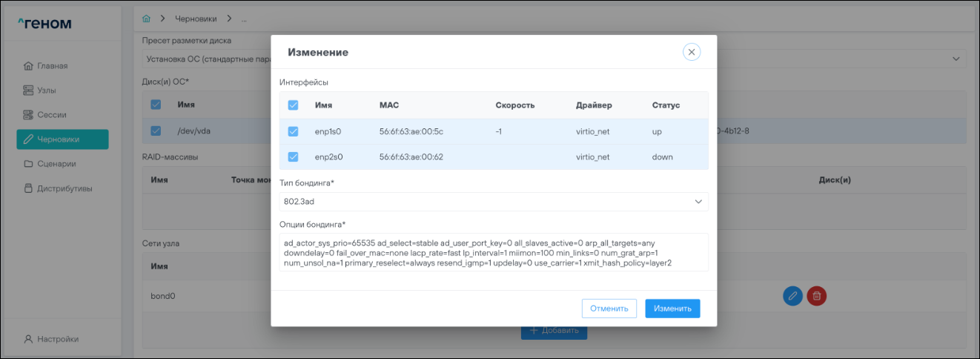Screen dimensions: 980x359
Task: Uncheck the enp1s0 interface checkbox
Action: pyautogui.click(x=293, y=131)
